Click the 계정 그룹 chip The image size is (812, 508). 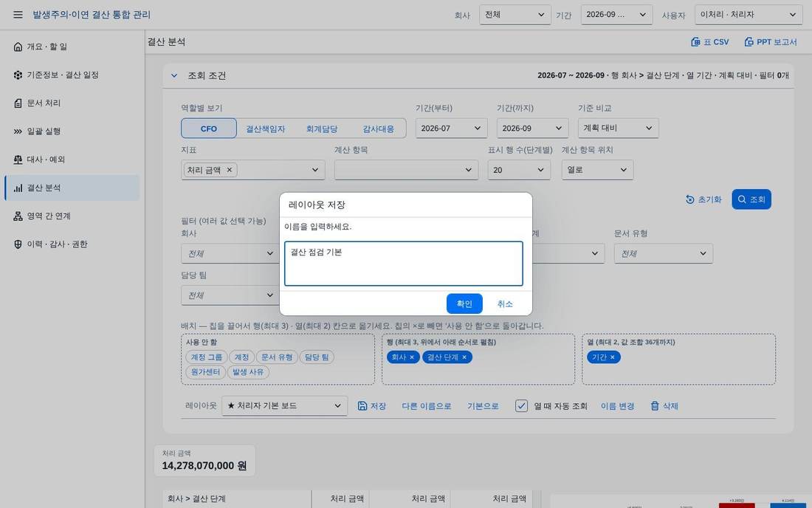[206, 357]
